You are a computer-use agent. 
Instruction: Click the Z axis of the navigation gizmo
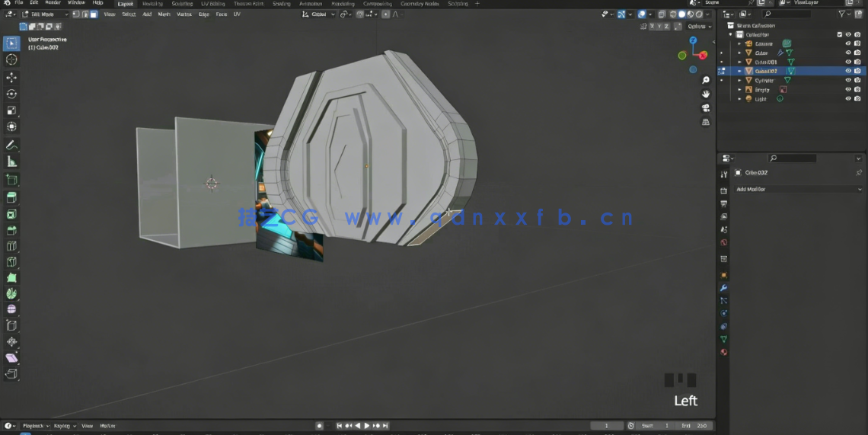tap(693, 40)
